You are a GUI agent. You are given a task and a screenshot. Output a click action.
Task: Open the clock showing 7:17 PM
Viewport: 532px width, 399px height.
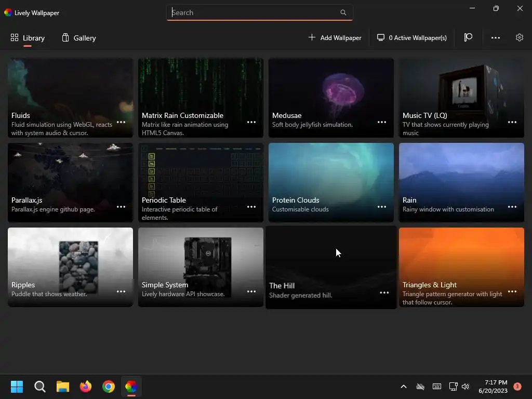click(x=493, y=387)
